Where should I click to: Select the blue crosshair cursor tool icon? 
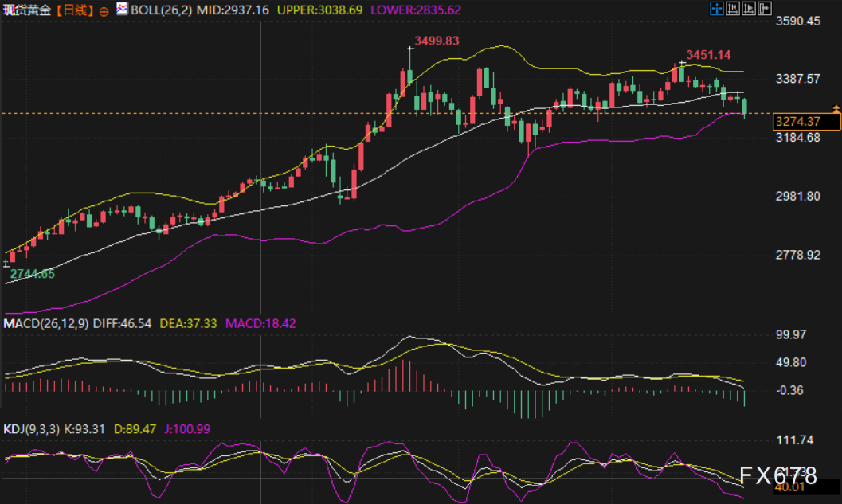(x=717, y=8)
